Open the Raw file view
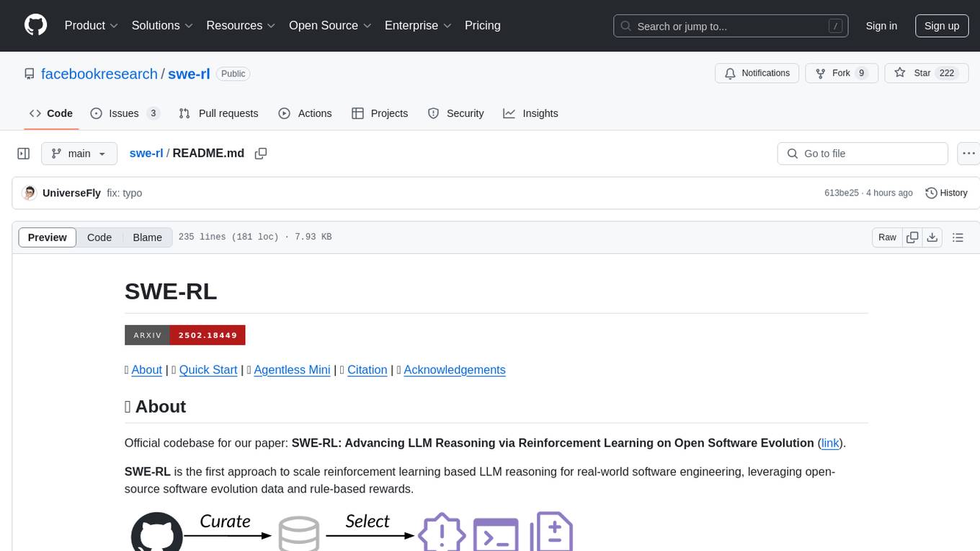The width and height of the screenshot is (980, 551). 887,237
